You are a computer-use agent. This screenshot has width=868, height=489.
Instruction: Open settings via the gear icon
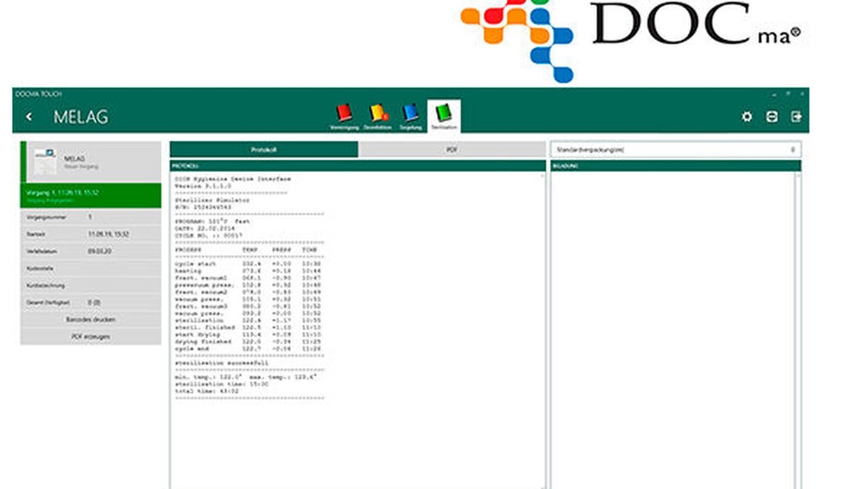746,116
